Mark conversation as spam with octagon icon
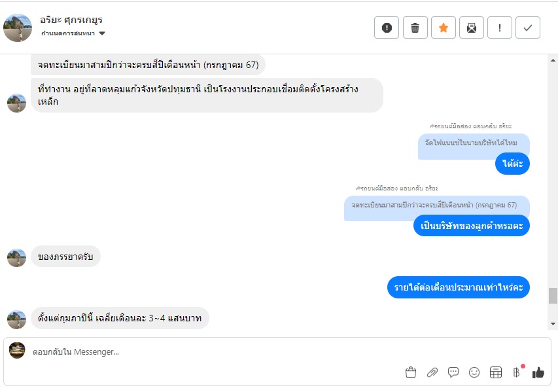The height and width of the screenshot is (392, 558). [x=387, y=27]
